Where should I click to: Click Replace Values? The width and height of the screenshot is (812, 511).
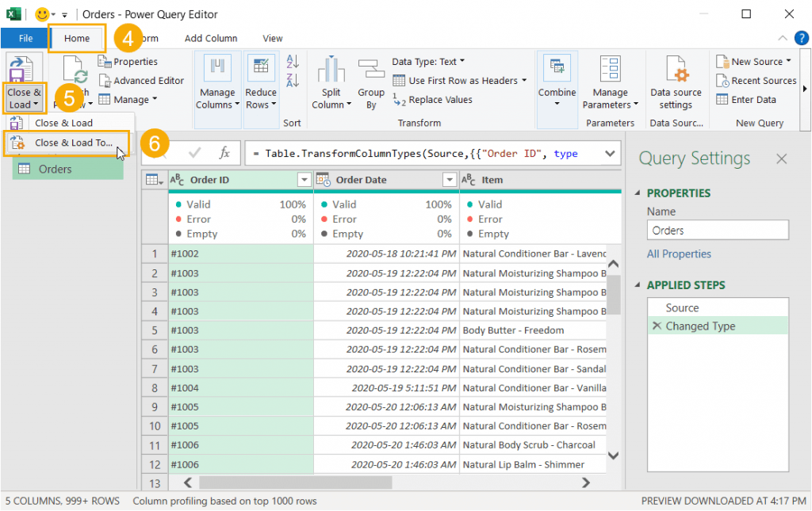click(433, 100)
